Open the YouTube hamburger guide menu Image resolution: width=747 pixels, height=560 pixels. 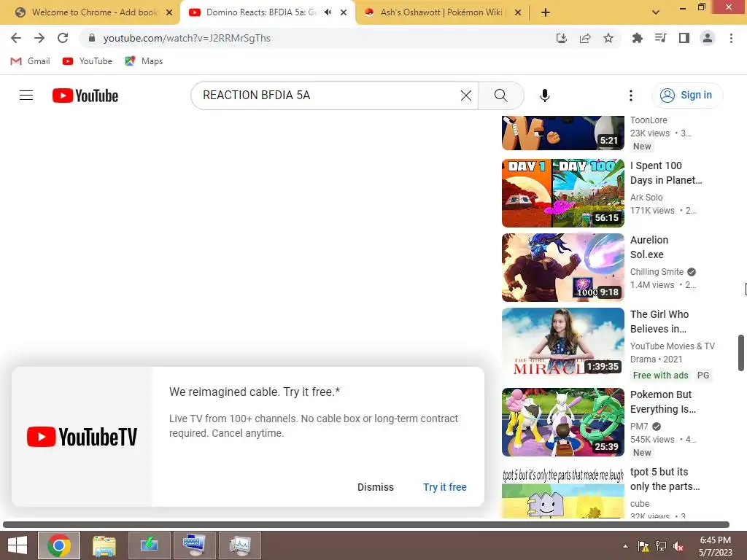click(x=26, y=96)
